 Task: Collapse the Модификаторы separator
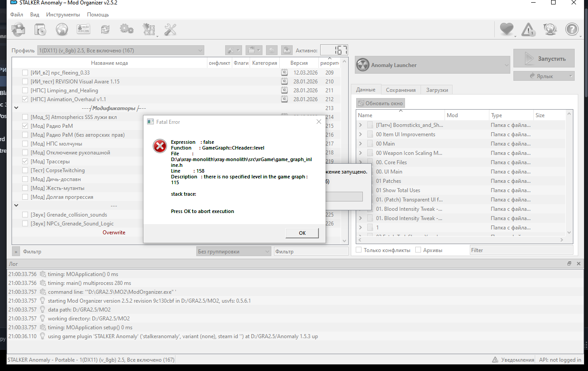(16, 107)
